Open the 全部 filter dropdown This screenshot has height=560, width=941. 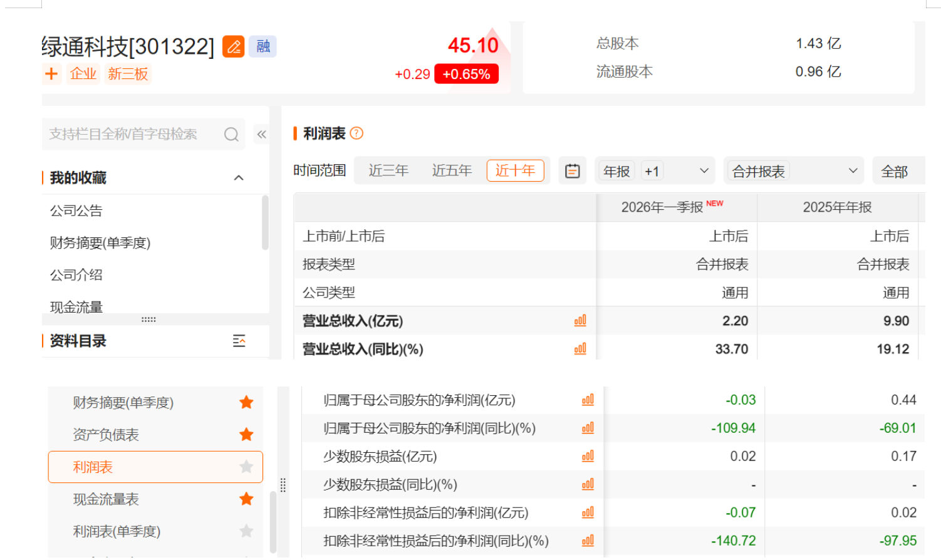(x=898, y=171)
